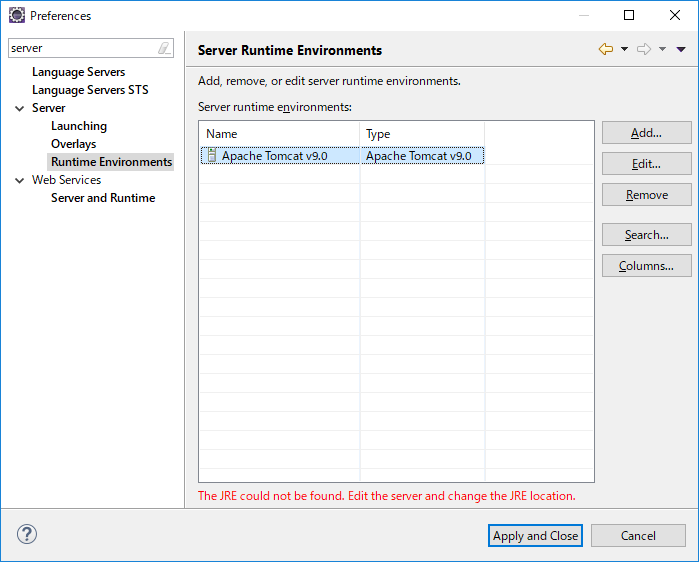Click the Help question mark icon

click(27, 535)
